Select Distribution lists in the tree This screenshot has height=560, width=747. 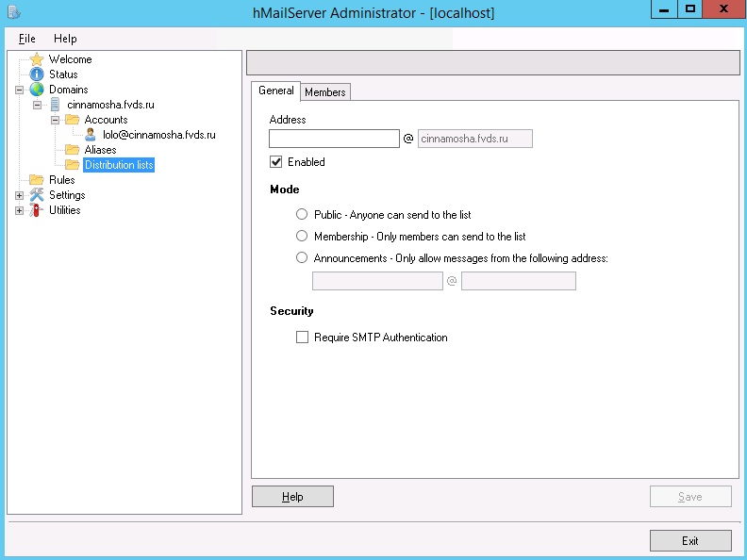[x=119, y=165]
